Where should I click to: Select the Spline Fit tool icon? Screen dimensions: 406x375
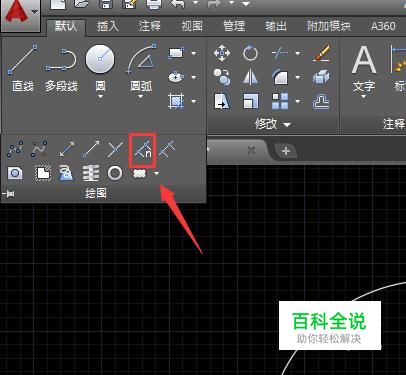click(15, 149)
